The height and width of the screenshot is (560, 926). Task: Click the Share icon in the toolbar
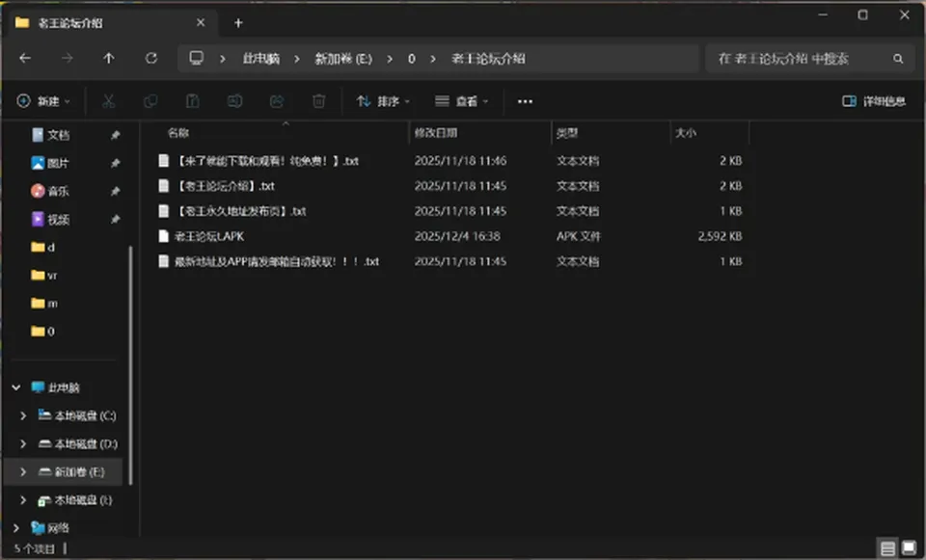pyautogui.click(x=277, y=101)
